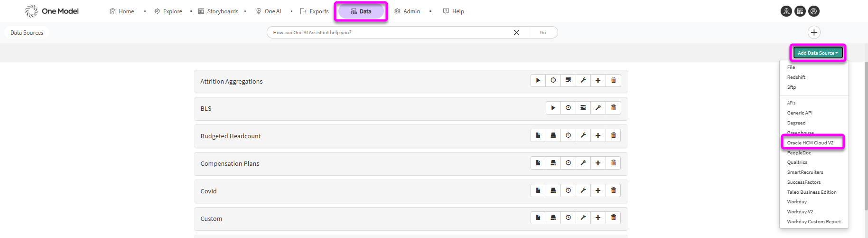Delete the Budgeted Headcount data source

coord(613,135)
